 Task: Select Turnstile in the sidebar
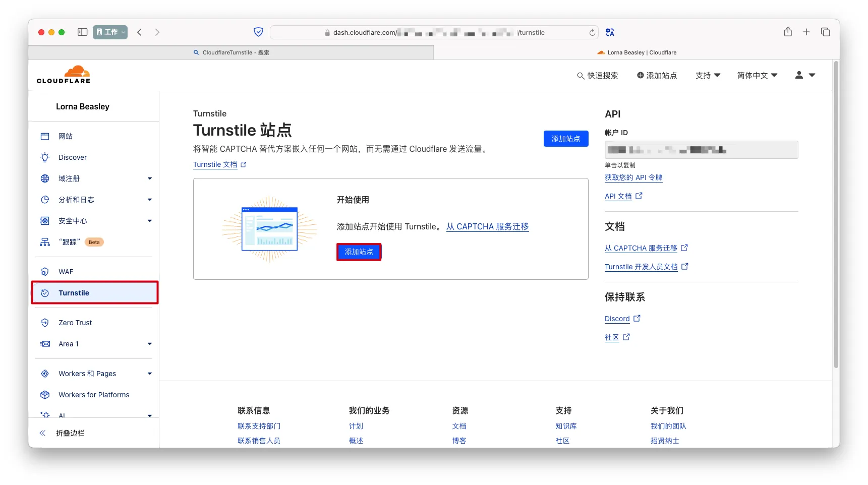(95, 293)
